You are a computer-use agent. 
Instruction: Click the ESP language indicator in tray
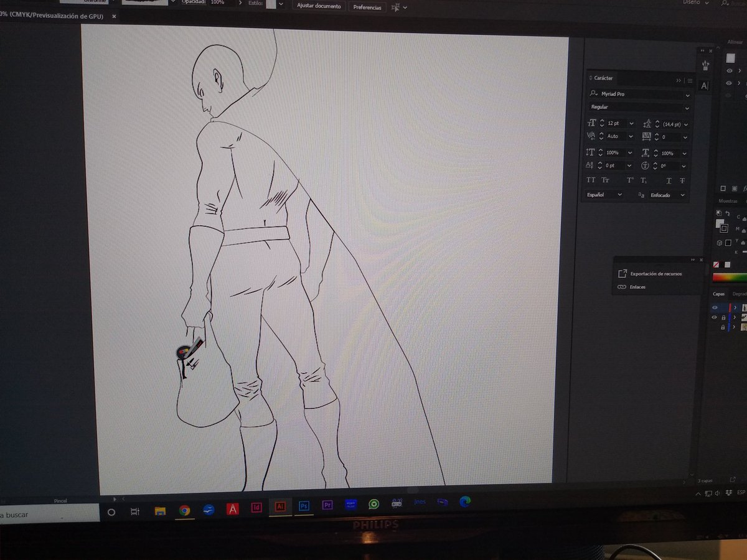pyautogui.click(x=741, y=492)
